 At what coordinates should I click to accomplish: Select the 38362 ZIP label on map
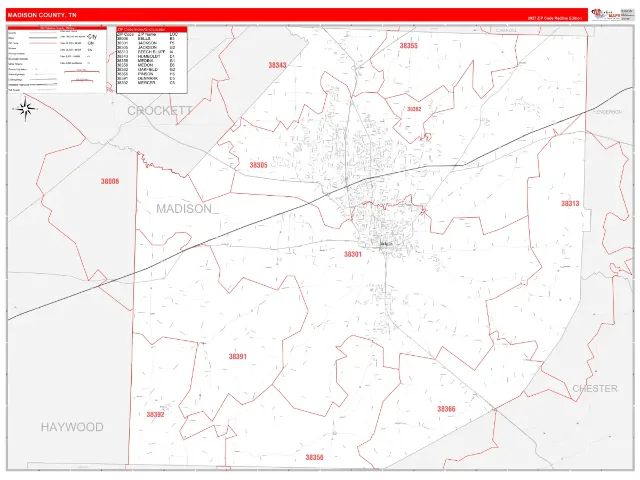[x=414, y=109]
